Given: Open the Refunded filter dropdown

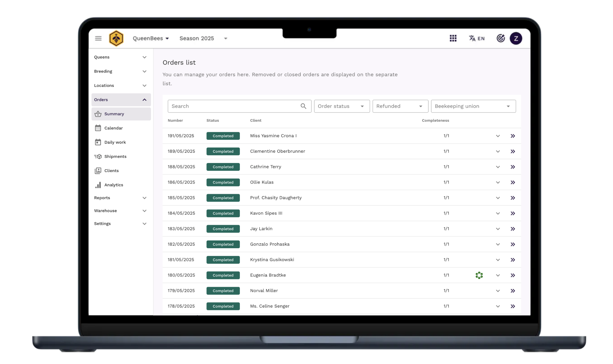Looking at the screenshot, I should click(x=400, y=106).
